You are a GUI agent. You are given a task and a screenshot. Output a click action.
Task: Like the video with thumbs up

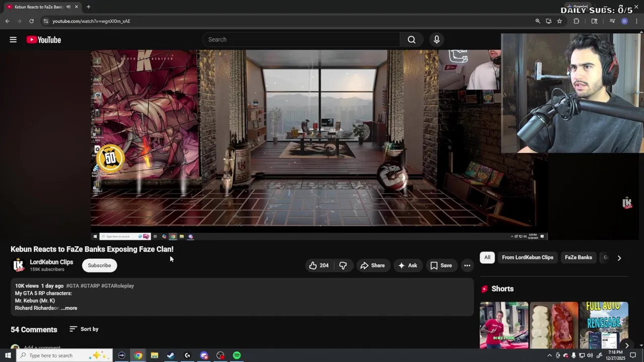(318, 265)
